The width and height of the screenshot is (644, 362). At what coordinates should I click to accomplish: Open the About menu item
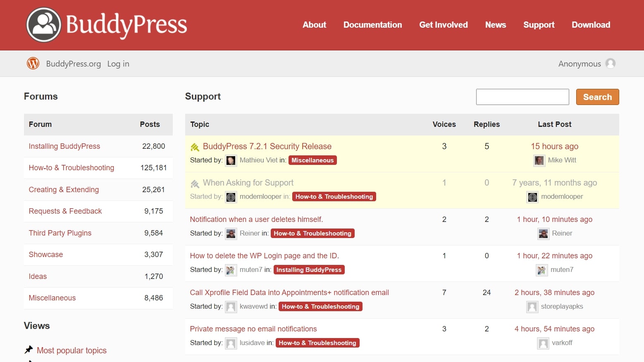point(314,25)
